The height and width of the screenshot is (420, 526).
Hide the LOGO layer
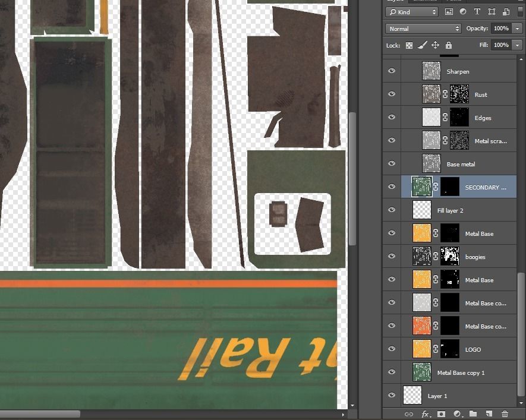(x=392, y=349)
